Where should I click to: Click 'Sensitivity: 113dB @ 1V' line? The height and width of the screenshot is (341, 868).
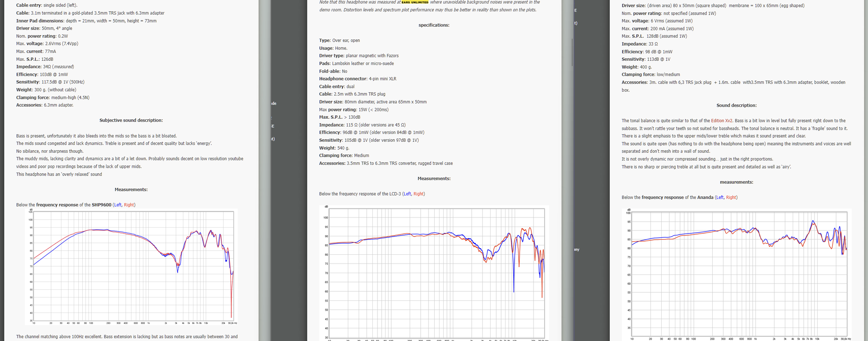point(646,59)
